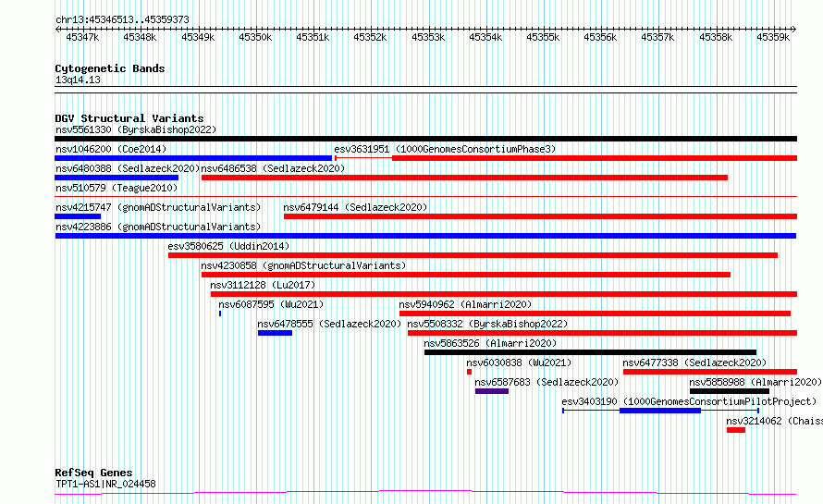Open esv3403190 (1000GenomesConsortiumPilotProject) label

pos(689,401)
